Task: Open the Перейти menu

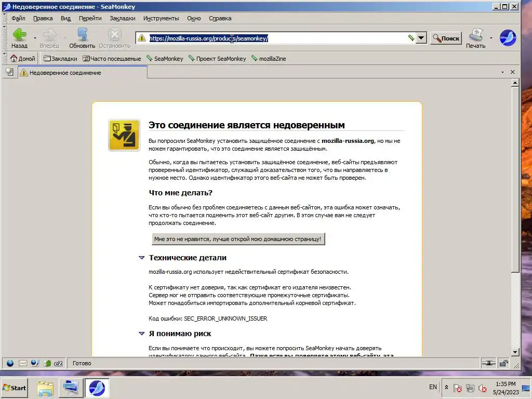Action: [90, 18]
